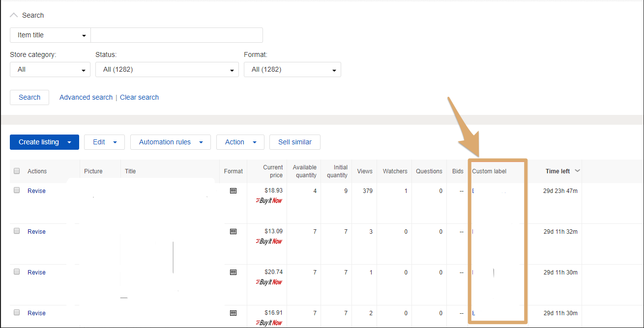
Task: Click the Clear search link
Action: [139, 97]
